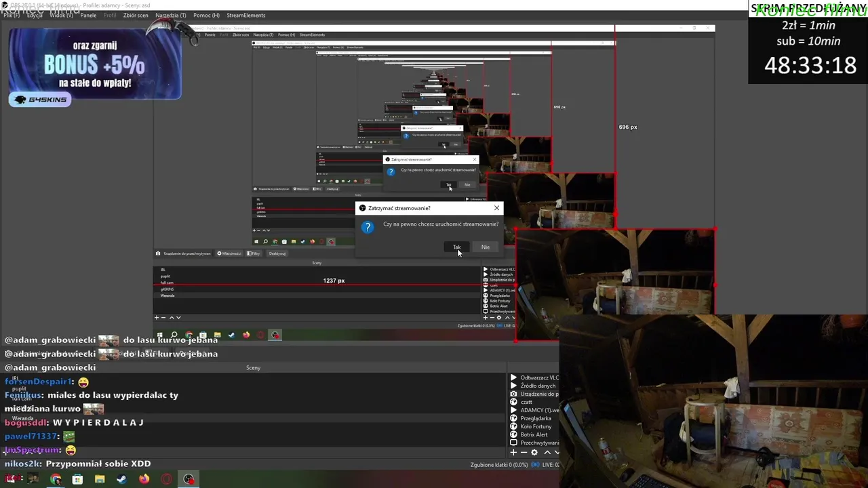Open Microsoft Store from bottom taskbar
This screenshot has height=488, width=868.
click(77, 479)
